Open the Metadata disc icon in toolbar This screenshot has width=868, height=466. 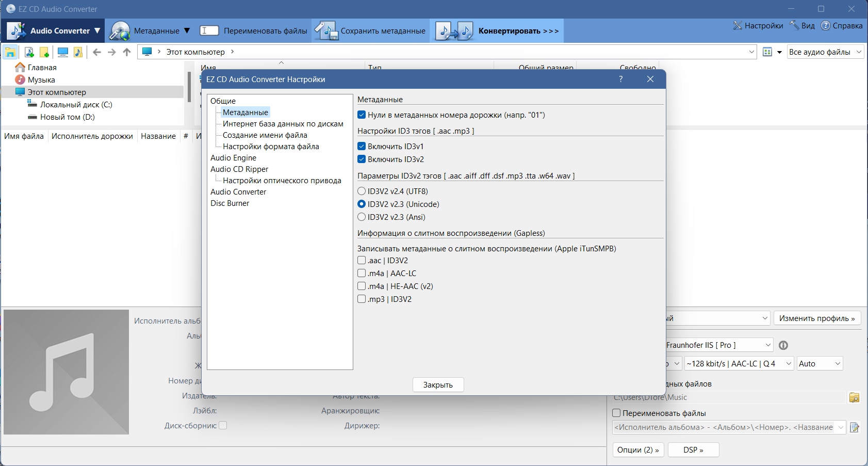120,31
